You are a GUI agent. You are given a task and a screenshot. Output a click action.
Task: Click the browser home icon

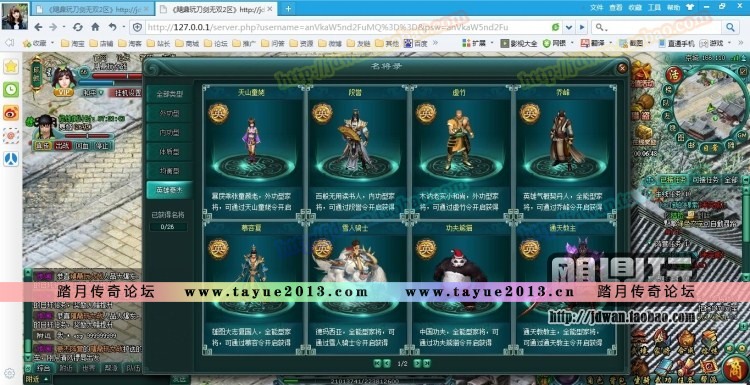(x=95, y=27)
